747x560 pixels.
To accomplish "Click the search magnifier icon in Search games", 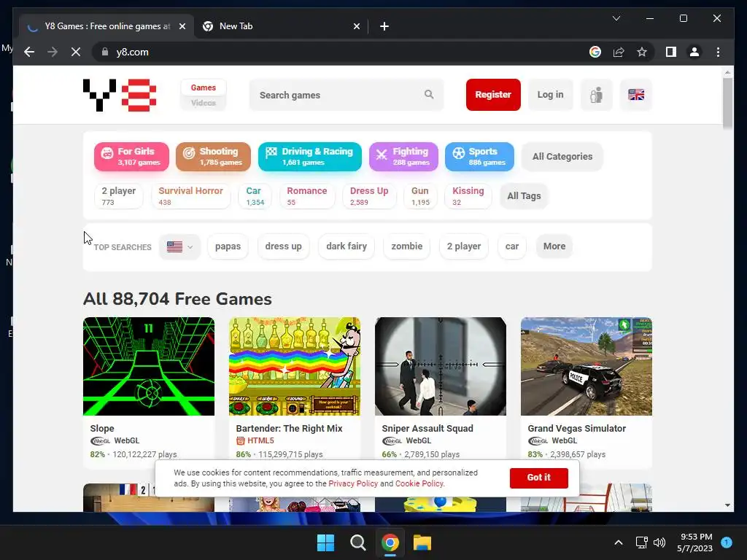I will 429,94.
